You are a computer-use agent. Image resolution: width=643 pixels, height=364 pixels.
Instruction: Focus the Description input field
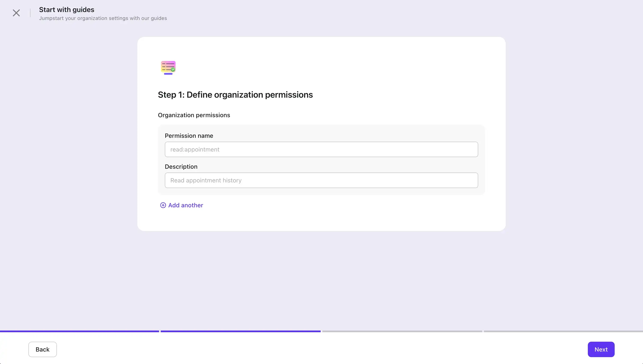coord(321,180)
